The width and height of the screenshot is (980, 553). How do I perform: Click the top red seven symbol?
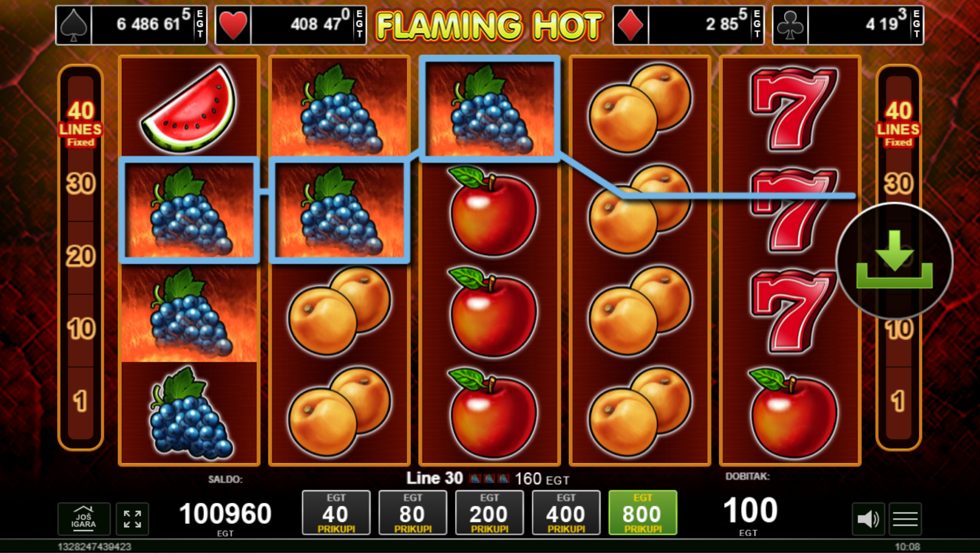click(x=793, y=109)
